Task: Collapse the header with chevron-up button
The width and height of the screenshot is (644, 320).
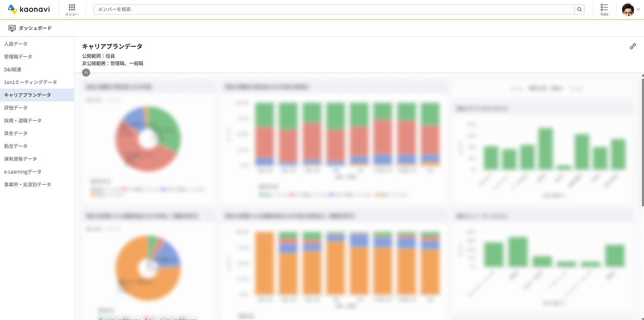Action: click(86, 72)
